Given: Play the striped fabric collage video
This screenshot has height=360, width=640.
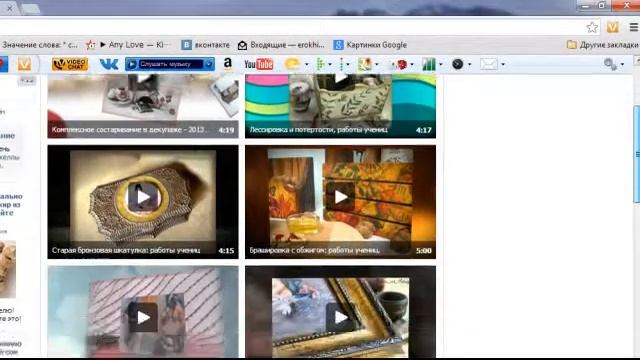Looking at the screenshot, I should click(143, 317).
